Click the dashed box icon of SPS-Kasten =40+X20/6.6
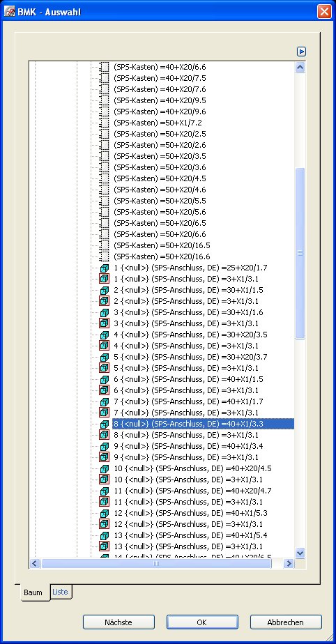Image resolution: width=336 pixels, height=644 pixels. [x=105, y=67]
